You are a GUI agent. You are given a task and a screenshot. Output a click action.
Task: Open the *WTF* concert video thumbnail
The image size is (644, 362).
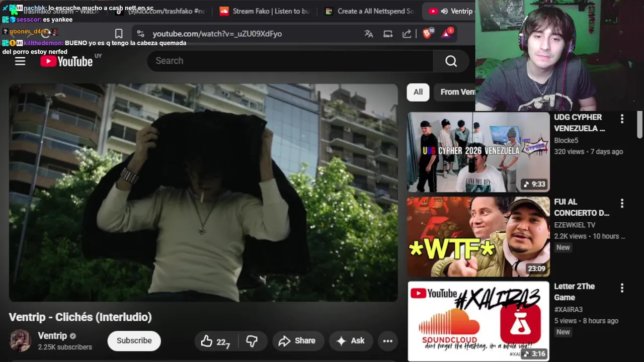point(478,236)
